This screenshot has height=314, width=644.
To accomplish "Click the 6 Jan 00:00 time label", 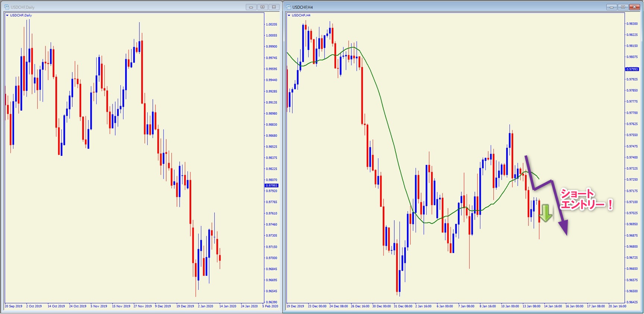I will pos(445,306).
